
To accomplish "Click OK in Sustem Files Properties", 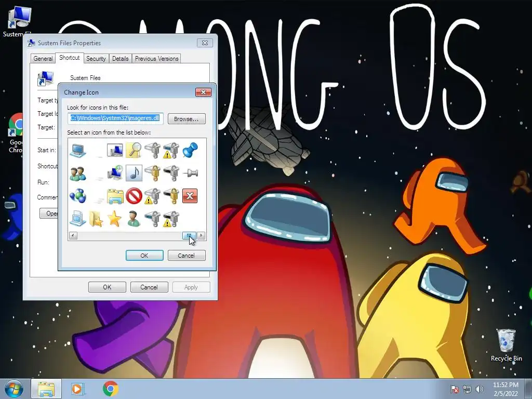I will pos(107,287).
